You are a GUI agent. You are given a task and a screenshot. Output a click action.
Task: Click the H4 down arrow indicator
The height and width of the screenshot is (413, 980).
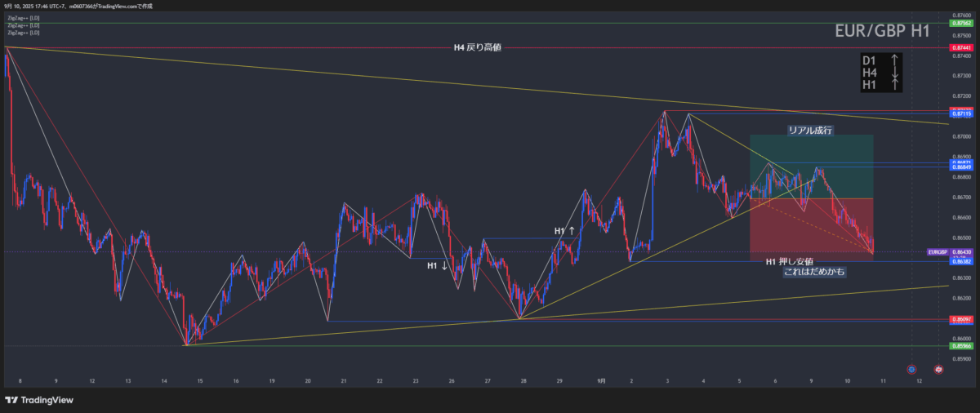pos(895,73)
